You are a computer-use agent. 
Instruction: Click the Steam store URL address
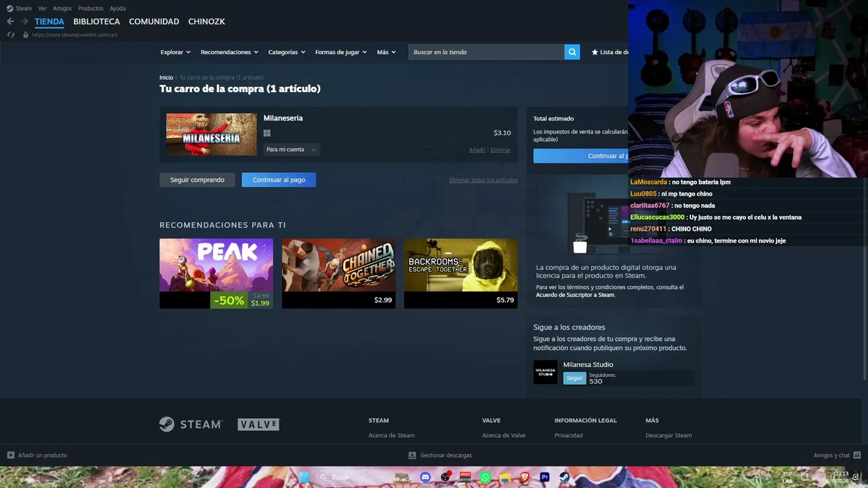75,35
